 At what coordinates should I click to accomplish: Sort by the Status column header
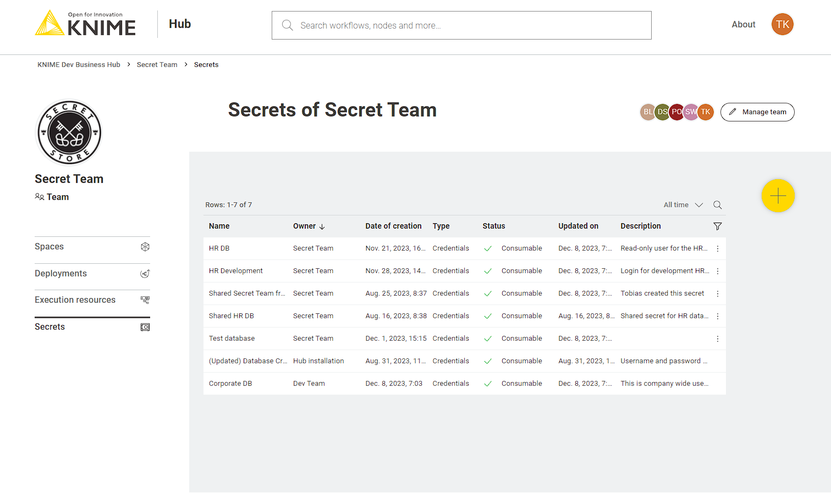click(x=494, y=226)
